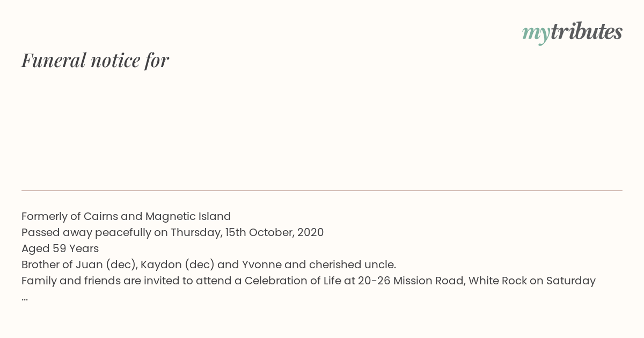Expand the truncated text ellipsis

coord(25,299)
